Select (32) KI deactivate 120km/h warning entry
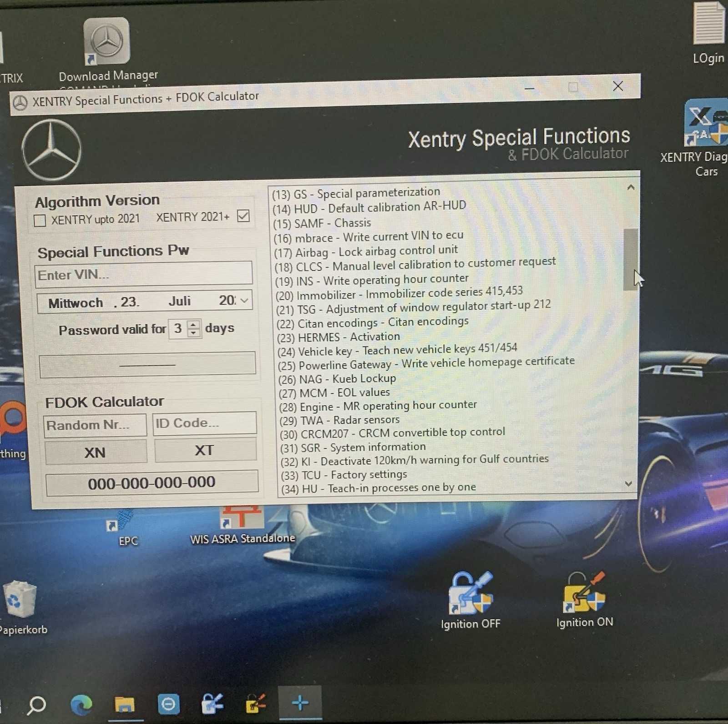The image size is (728, 724). [x=415, y=460]
